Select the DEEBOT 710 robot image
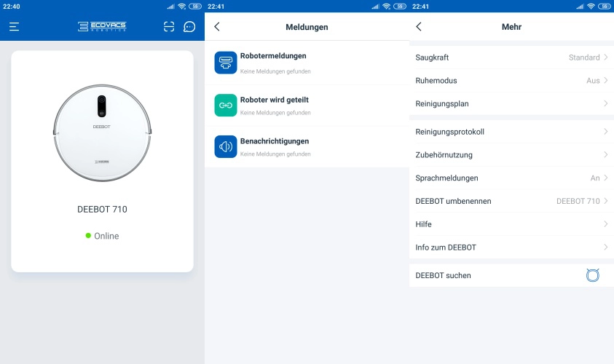The height and width of the screenshot is (364, 614). (102, 133)
